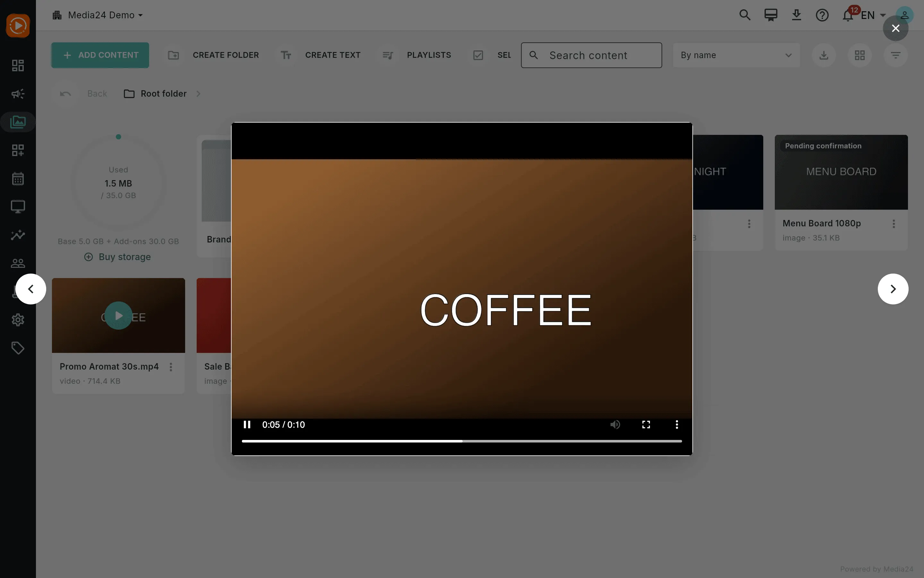Open the tags sidebar icon
924x578 pixels.
(18, 348)
